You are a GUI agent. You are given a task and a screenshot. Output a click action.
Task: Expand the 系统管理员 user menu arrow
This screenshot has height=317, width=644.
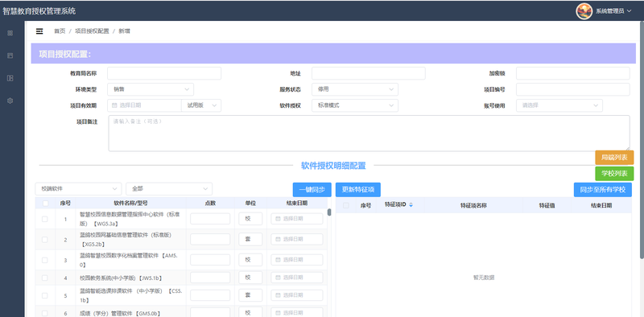pos(629,11)
